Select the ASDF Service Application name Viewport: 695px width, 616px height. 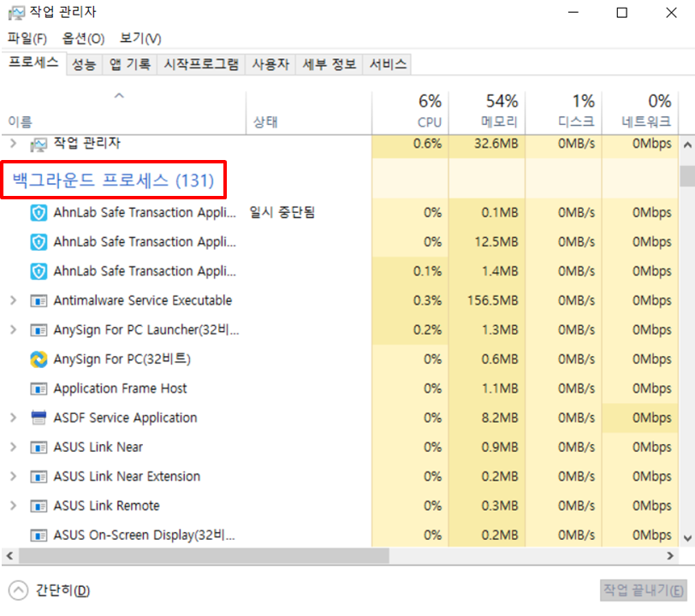[126, 418]
